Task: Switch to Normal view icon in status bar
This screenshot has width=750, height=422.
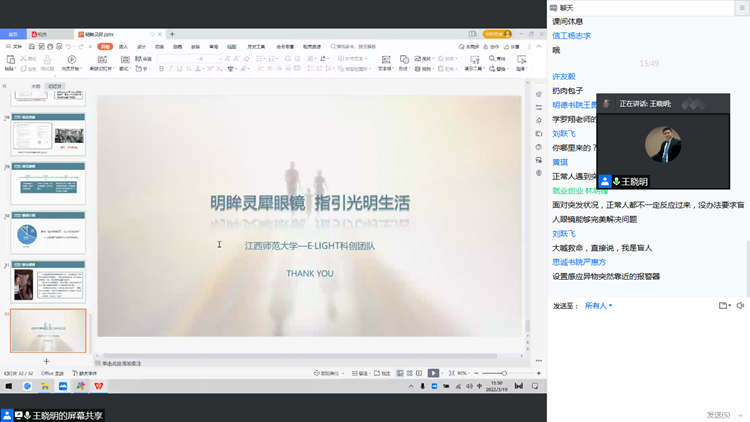Action: point(400,373)
